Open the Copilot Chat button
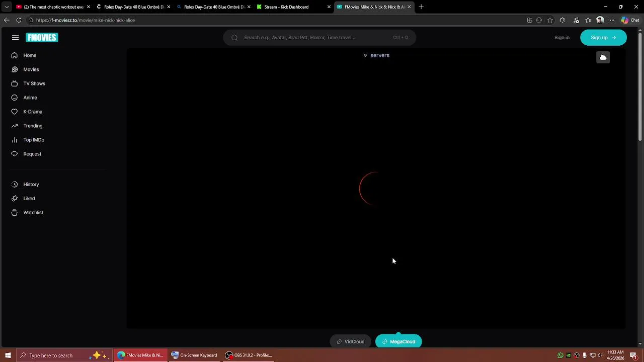 coord(630,20)
